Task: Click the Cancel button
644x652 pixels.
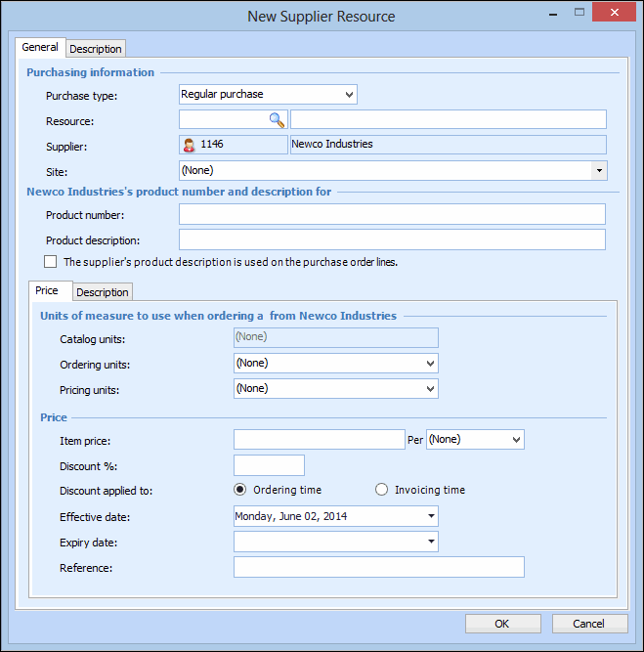Action: 589,624
